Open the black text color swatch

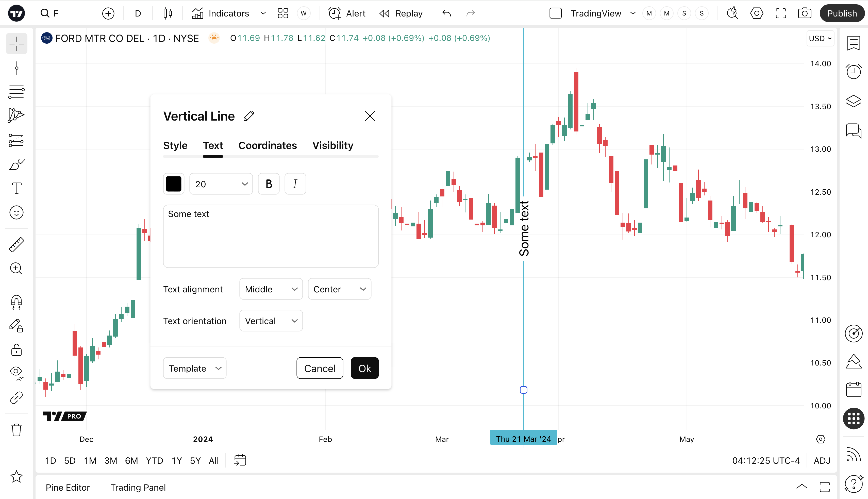[174, 184]
